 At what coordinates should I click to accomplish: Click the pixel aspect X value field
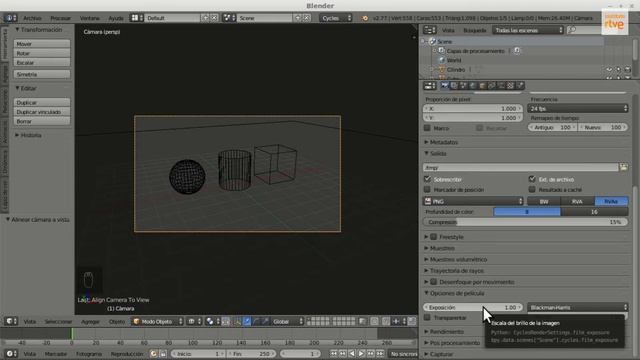pos(473,109)
